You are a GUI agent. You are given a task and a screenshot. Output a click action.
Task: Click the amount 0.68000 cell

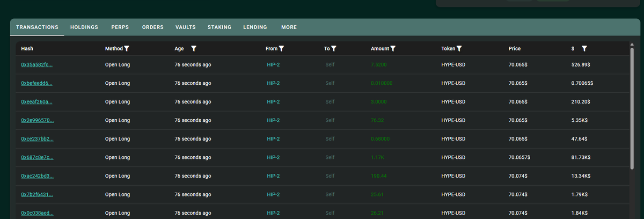380,138
